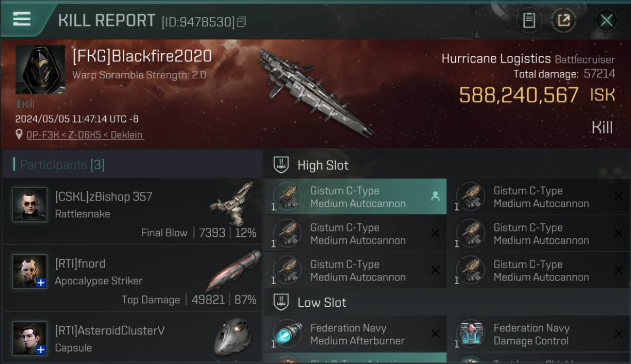
Task: Select Federation Navy Medium Afterburner module
Action: click(x=355, y=334)
